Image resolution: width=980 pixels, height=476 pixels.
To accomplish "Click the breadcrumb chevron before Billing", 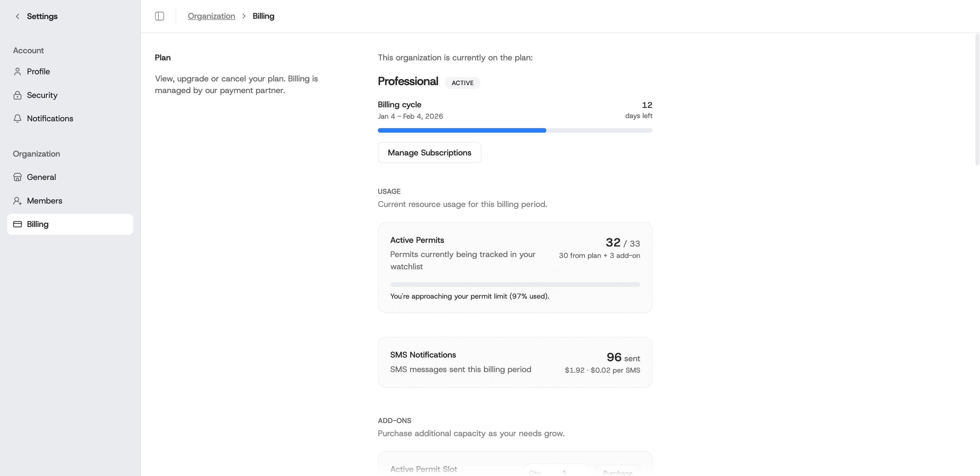I will [x=244, y=16].
